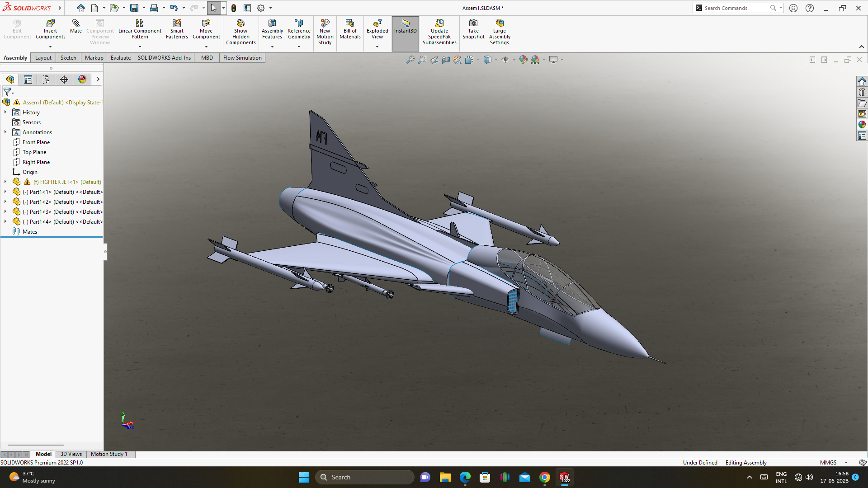The height and width of the screenshot is (488, 868).
Task: Select the Sensors item
Action: click(x=27, y=122)
